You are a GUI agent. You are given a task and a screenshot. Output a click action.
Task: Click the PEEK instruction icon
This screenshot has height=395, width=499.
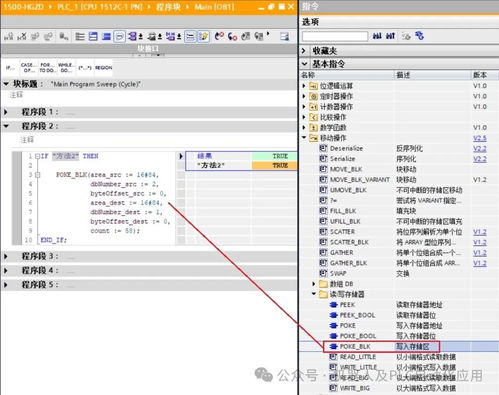(x=334, y=305)
